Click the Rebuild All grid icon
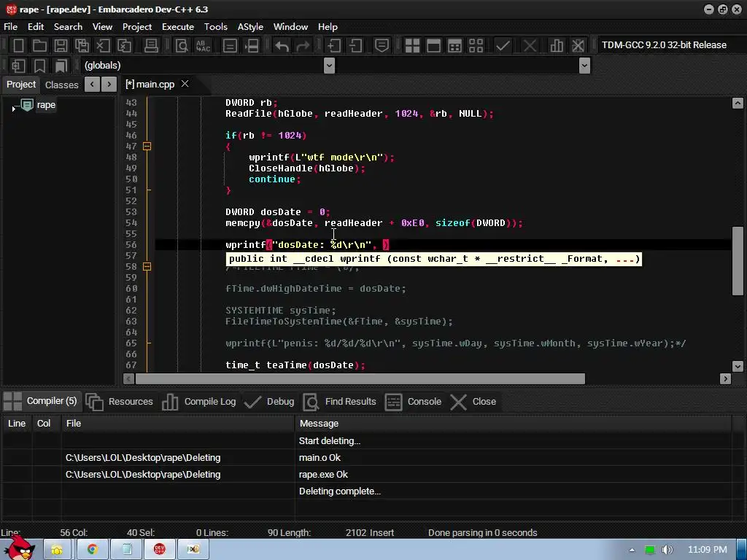The image size is (747, 560). tap(476, 46)
